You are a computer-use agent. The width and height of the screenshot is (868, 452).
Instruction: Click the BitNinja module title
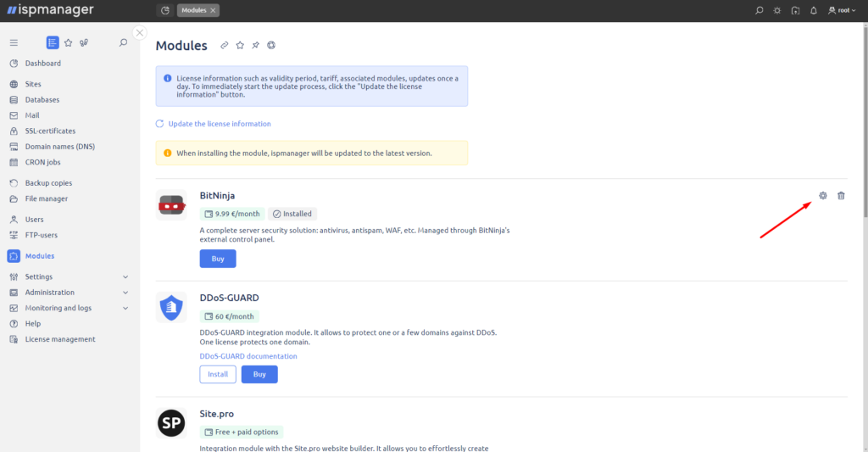click(217, 196)
